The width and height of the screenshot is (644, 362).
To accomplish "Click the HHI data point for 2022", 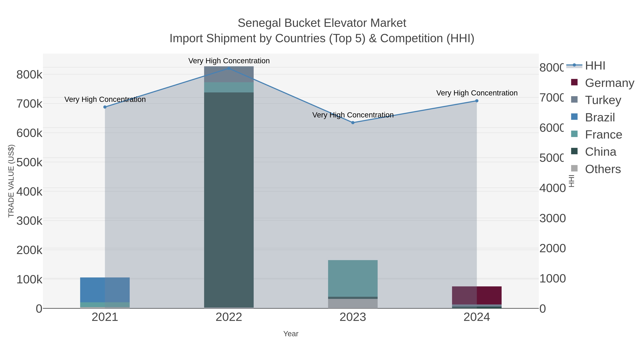I will pyautogui.click(x=229, y=68).
